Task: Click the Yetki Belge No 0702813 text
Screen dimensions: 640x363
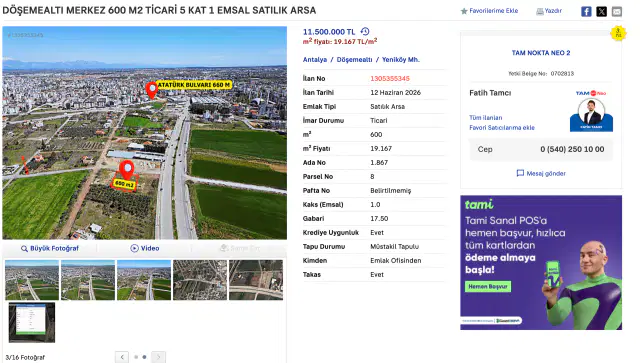Action: pyautogui.click(x=541, y=74)
